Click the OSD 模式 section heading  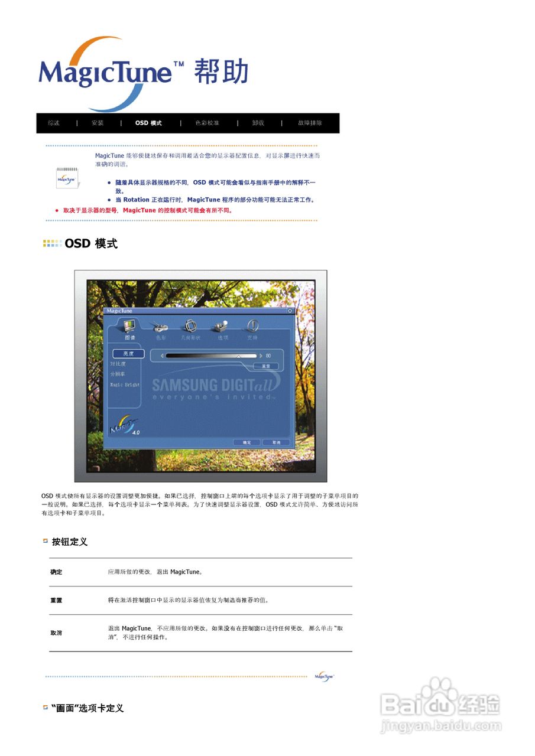pyautogui.click(x=91, y=243)
